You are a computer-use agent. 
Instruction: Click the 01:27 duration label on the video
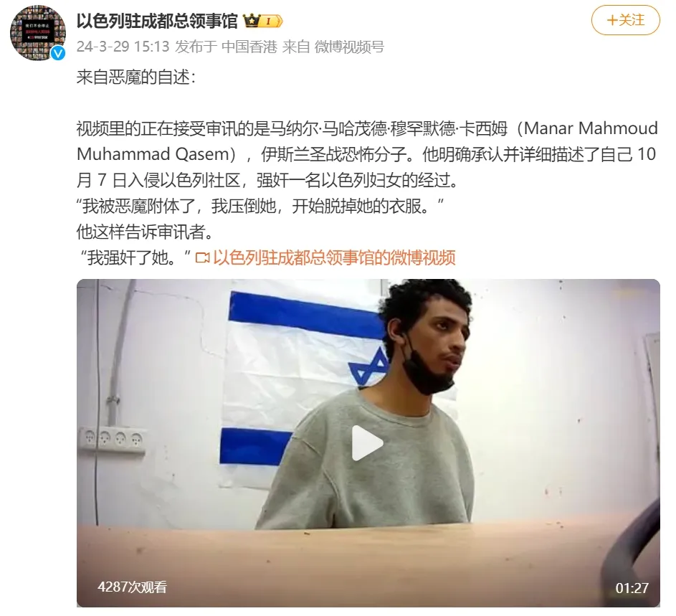coord(632,588)
